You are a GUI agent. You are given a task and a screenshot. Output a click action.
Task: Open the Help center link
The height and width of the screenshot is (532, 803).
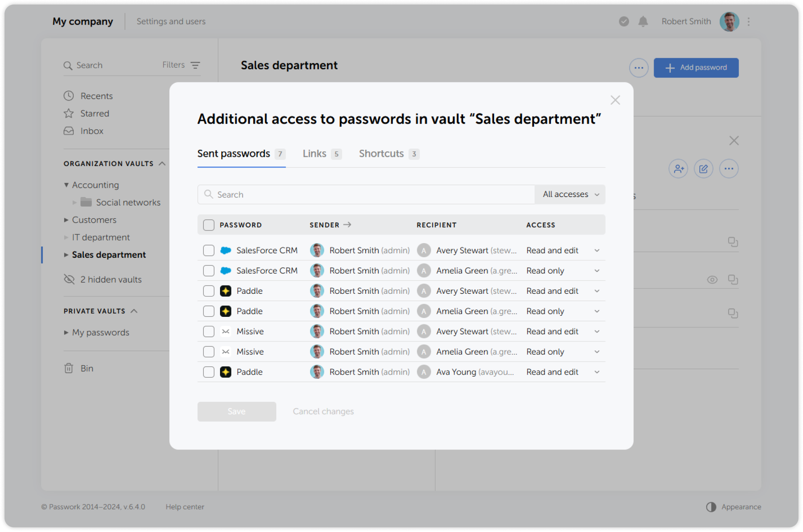click(184, 507)
